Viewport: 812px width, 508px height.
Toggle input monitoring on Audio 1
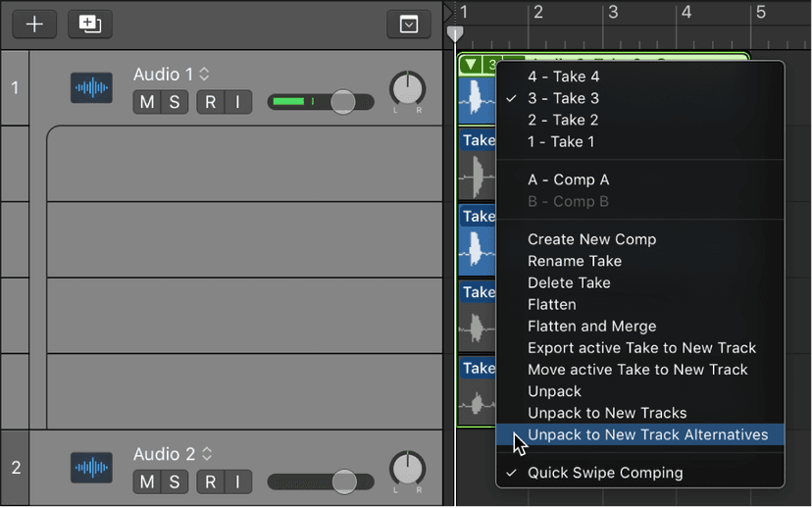[x=237, y=102]
